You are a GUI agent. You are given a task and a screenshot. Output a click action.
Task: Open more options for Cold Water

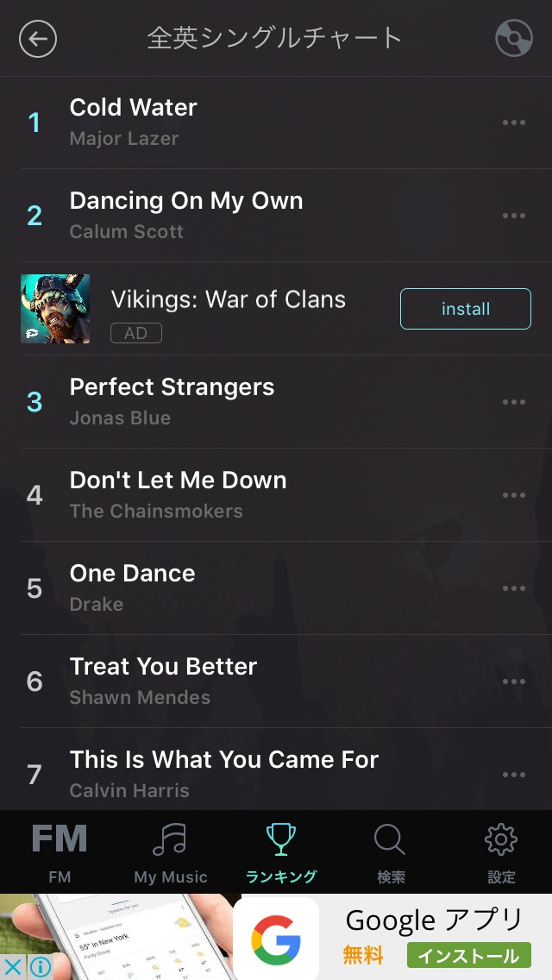point(514,122)
